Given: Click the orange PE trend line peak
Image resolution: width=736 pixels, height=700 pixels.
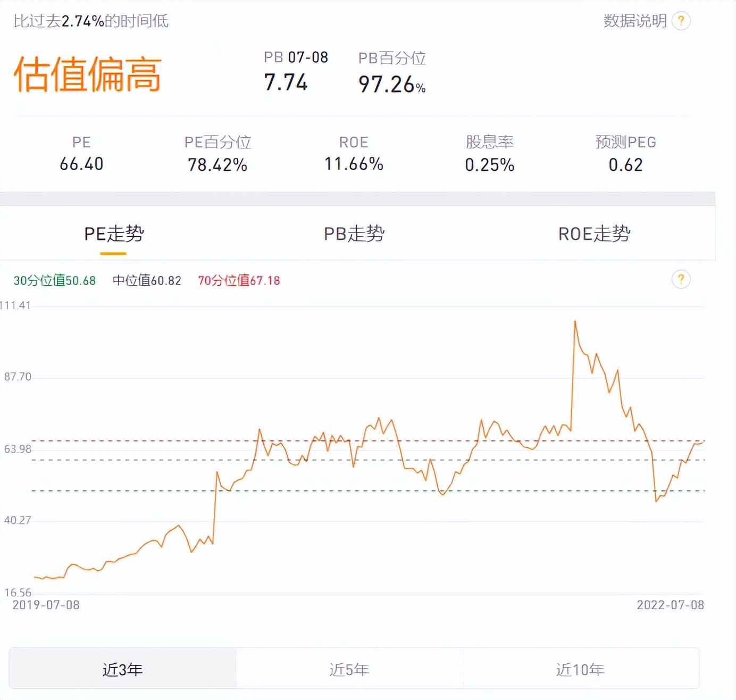Looking at the screenshot, I should coord(575,321).
